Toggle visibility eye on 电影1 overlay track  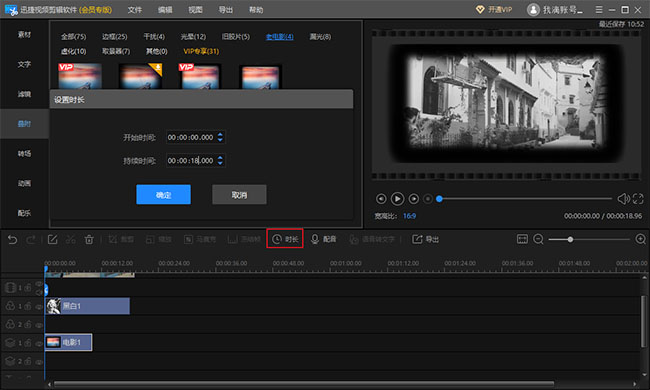click(39, 343)
